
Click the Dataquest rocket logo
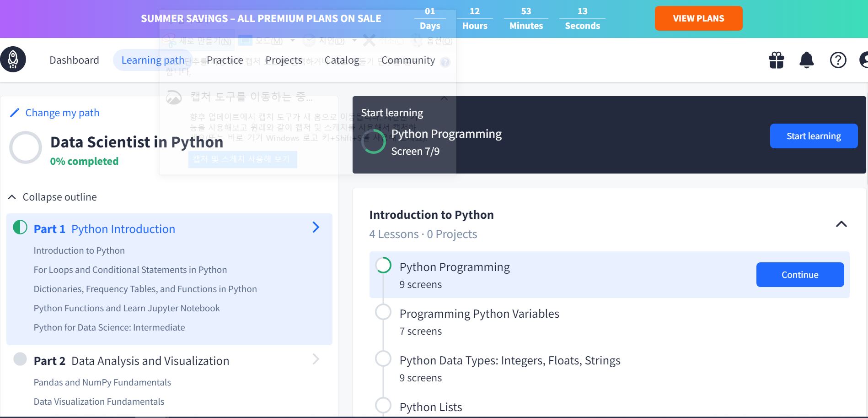pyautogui.click(x=13, y=60)
